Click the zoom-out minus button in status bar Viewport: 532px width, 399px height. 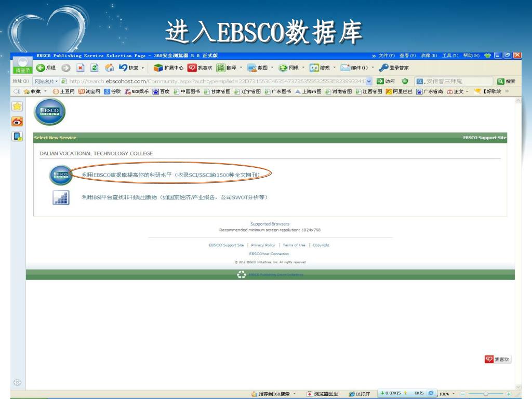tap(463, 394)
